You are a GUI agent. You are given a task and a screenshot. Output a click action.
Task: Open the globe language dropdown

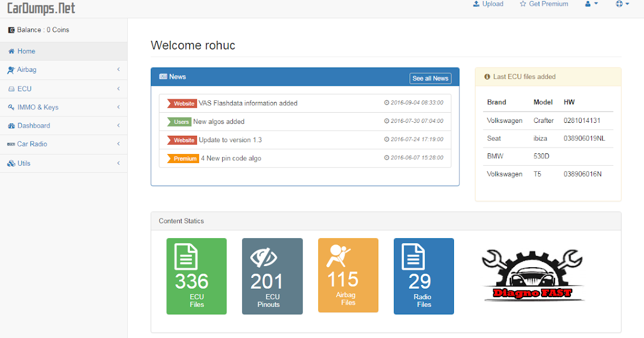[x=623, y=4]
